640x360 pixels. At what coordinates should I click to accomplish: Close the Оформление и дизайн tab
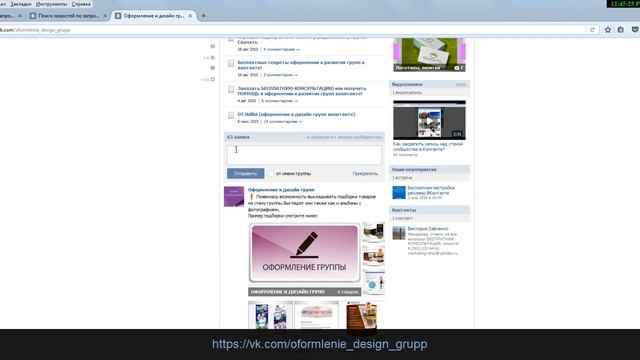190,16
